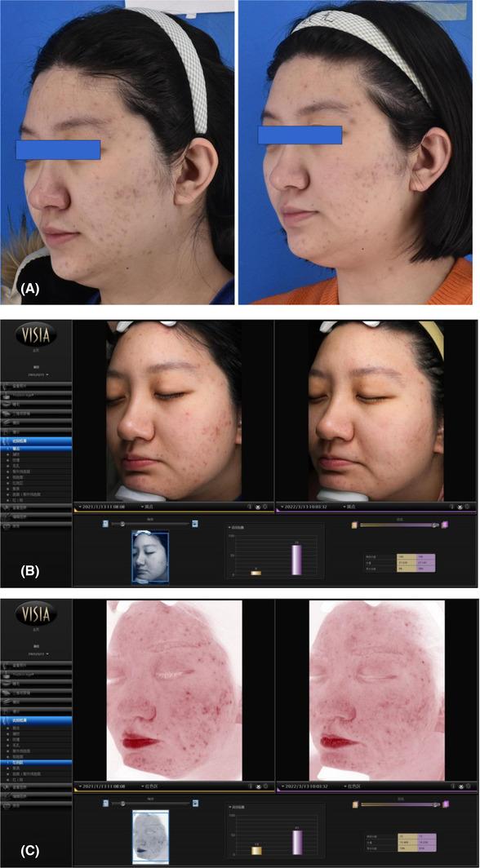
Task: Click the info icon on panel B's left image bar
Action: 250,506
